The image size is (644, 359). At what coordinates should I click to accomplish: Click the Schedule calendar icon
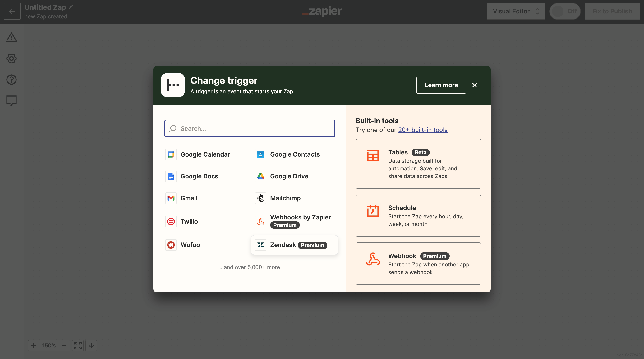[x=373, y=210]
